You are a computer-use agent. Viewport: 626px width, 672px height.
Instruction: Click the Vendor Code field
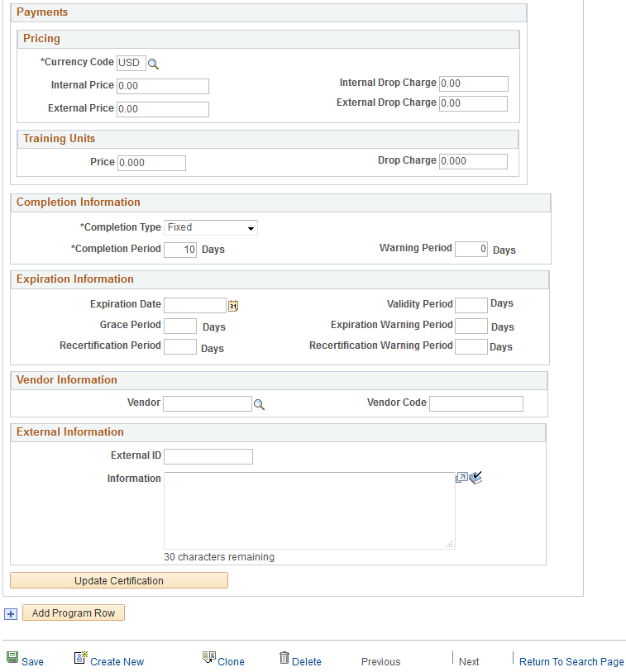[476, 403]
